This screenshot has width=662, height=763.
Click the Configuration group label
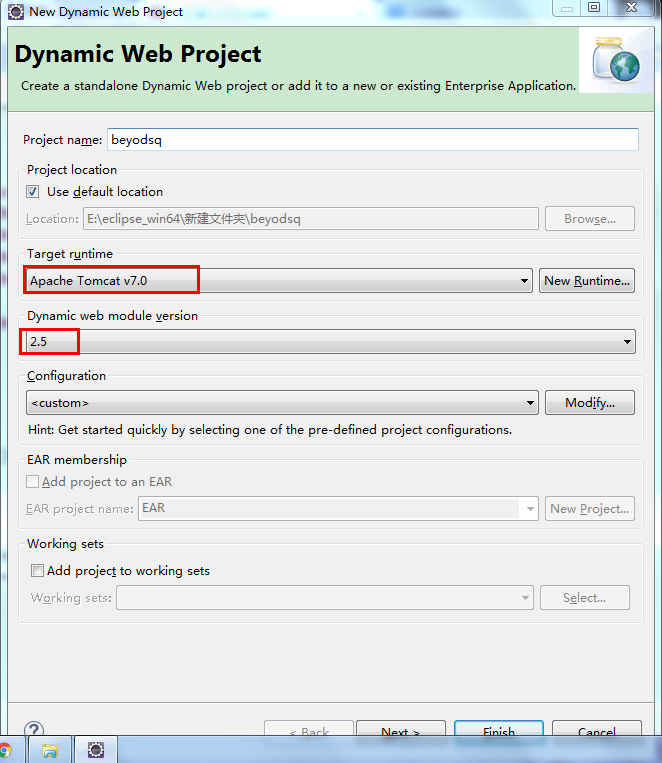point(66,376)
